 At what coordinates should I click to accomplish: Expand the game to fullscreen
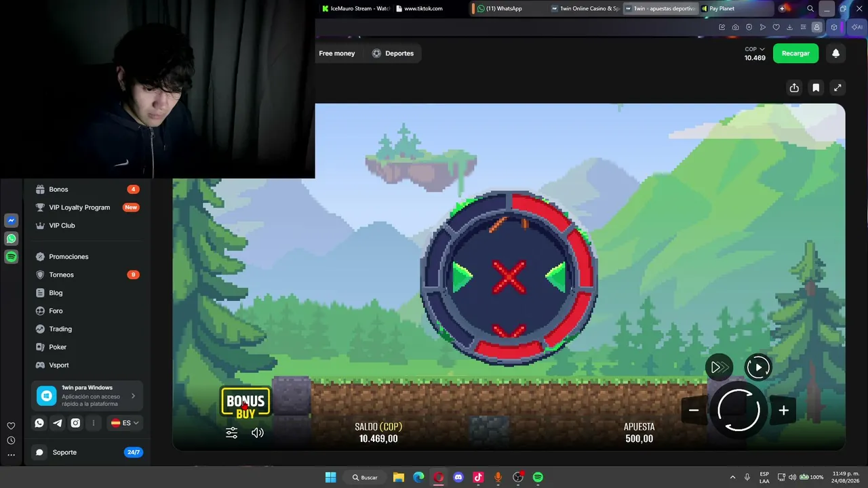837,87
